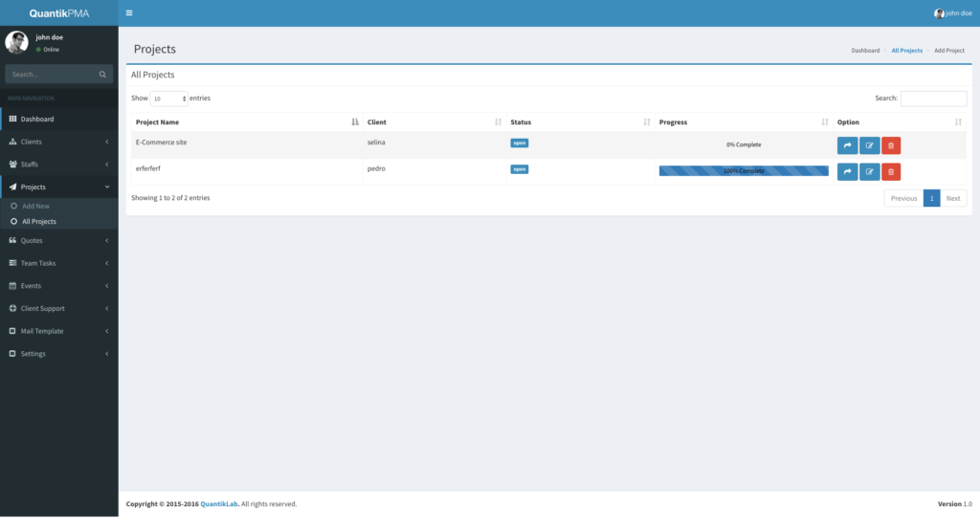Delete the E-Commerce site project
The width and height of the screenshot is (980, 530).
(x=891, y=145)
